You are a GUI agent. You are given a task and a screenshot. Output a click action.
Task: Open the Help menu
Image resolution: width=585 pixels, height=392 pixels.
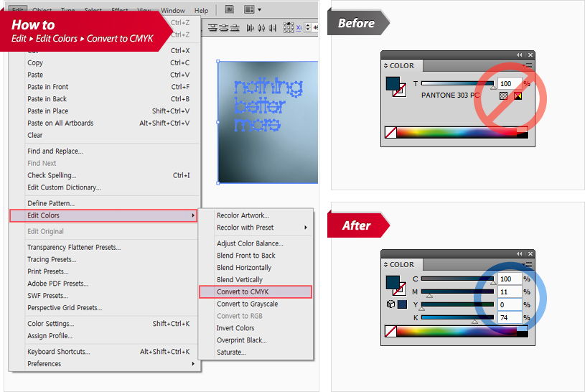(x=201, y=11)
